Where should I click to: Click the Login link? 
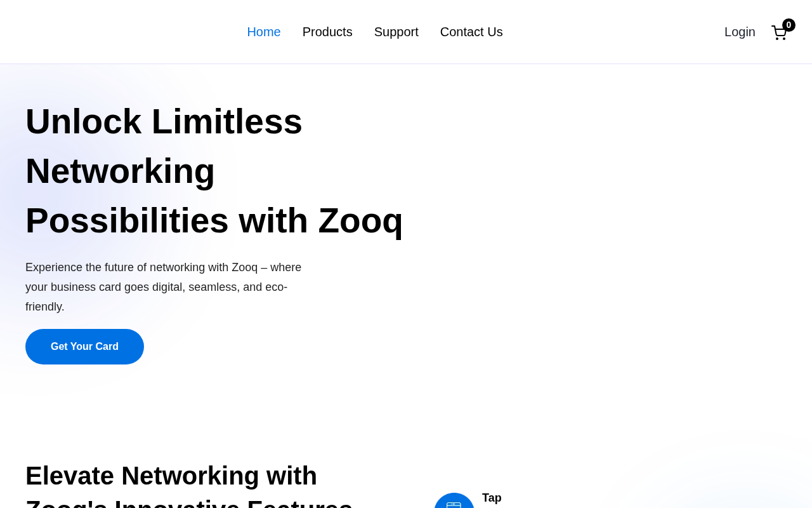click(740, 32)
